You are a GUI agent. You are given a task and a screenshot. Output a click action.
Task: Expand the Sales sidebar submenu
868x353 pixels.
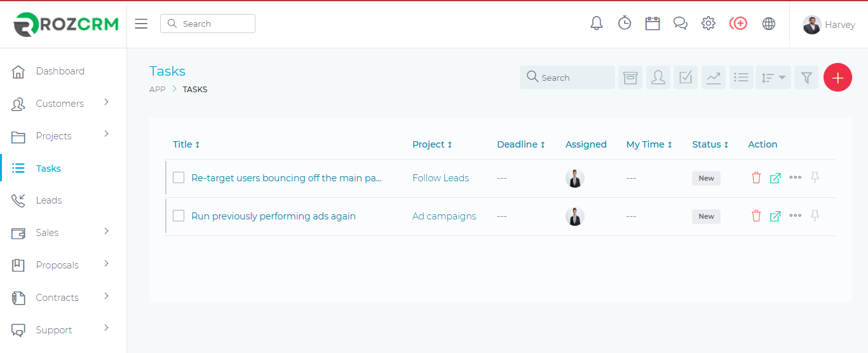(48, 233)
